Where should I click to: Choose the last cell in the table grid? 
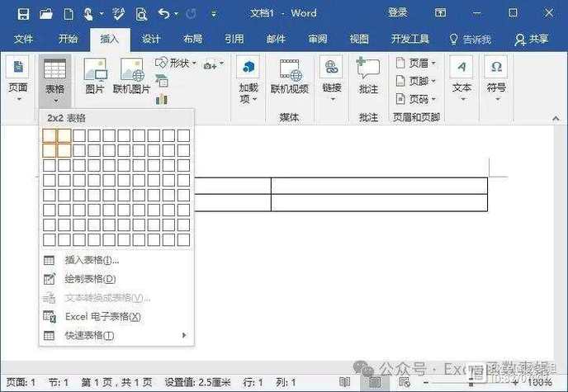(x=183, y=240)
